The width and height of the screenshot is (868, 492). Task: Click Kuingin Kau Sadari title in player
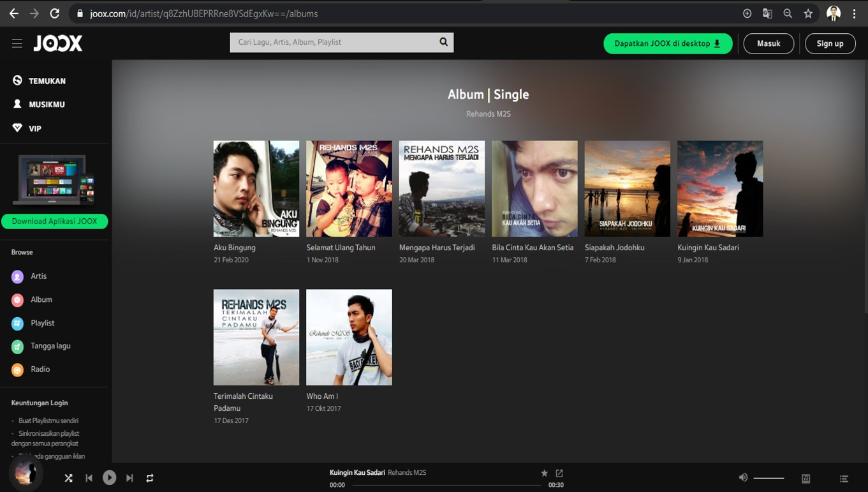[357, 473]
